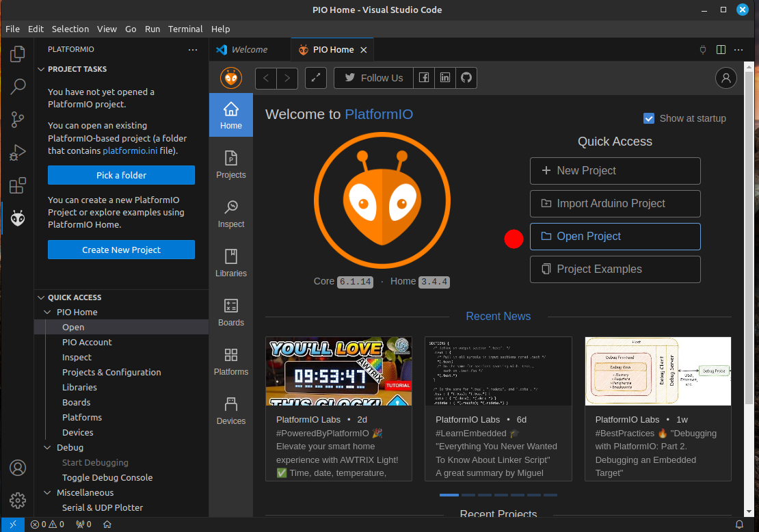Expand PIO Home to full view
This screenshot has width=759, height=532.
coord(316,78)
